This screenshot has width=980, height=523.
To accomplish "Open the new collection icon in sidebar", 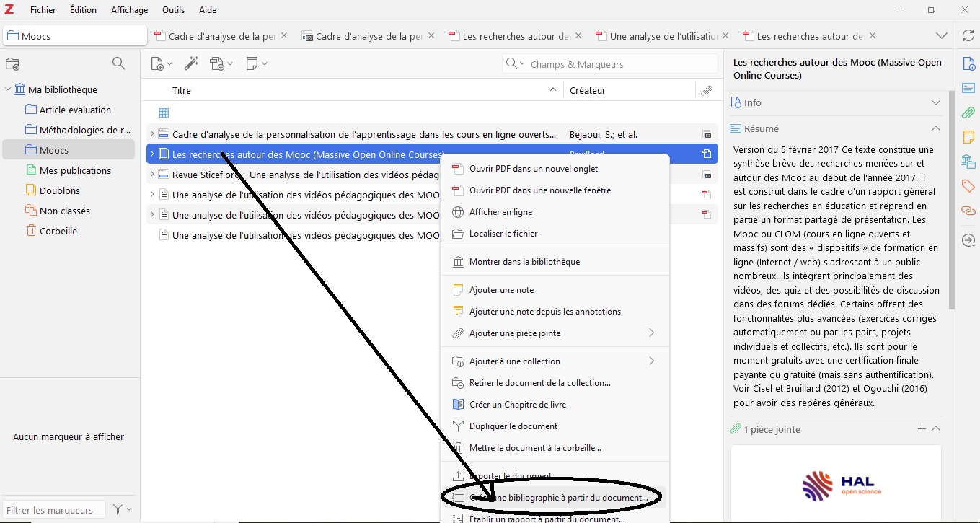I will [x=12, y=64].
